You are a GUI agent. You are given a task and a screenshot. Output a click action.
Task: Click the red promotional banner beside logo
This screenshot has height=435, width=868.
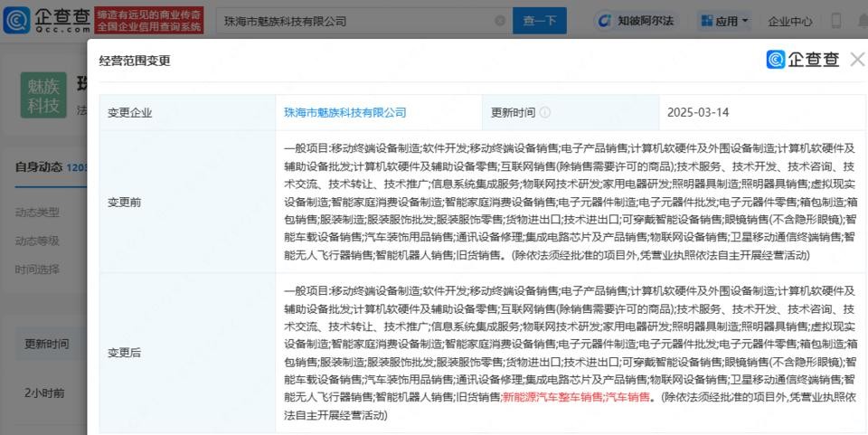point(149,20)
